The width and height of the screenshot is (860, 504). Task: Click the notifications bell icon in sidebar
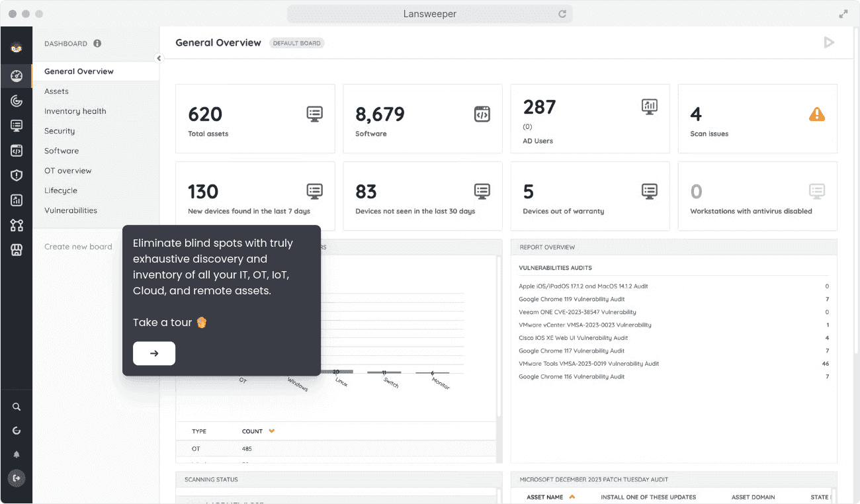tap(17, 454)
